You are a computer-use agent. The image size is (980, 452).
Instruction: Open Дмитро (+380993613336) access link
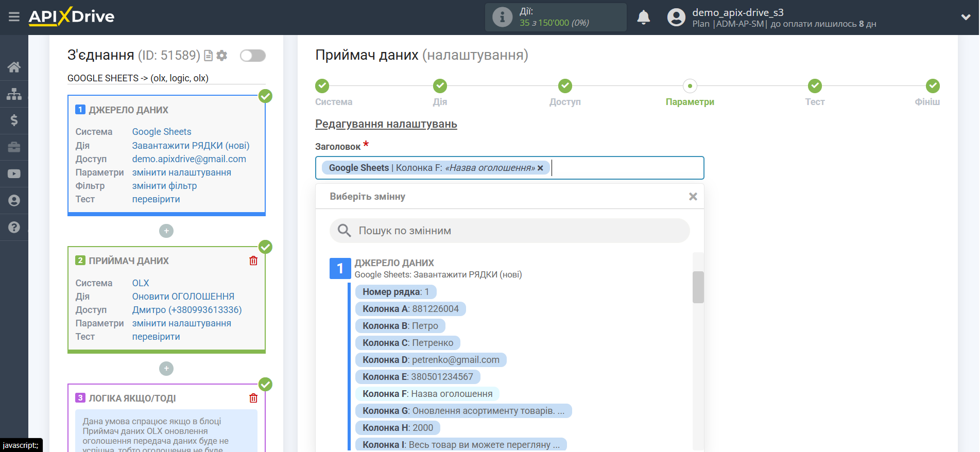[x=187, y=310]
